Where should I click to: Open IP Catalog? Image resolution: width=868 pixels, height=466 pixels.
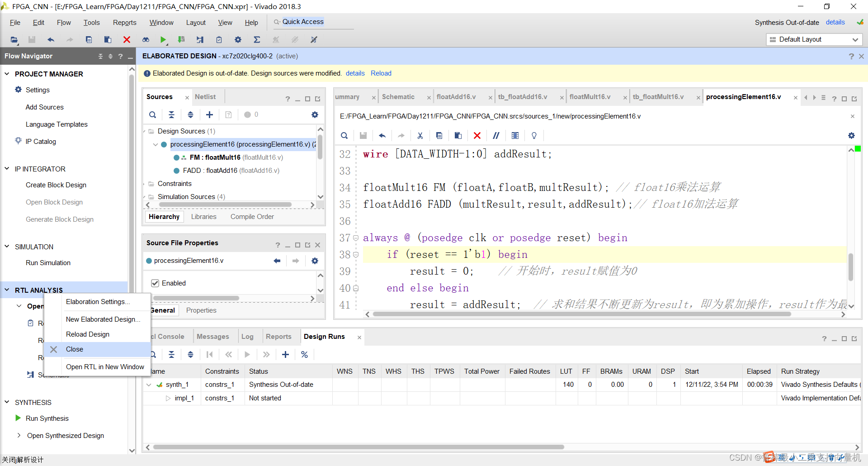point(41,142)
